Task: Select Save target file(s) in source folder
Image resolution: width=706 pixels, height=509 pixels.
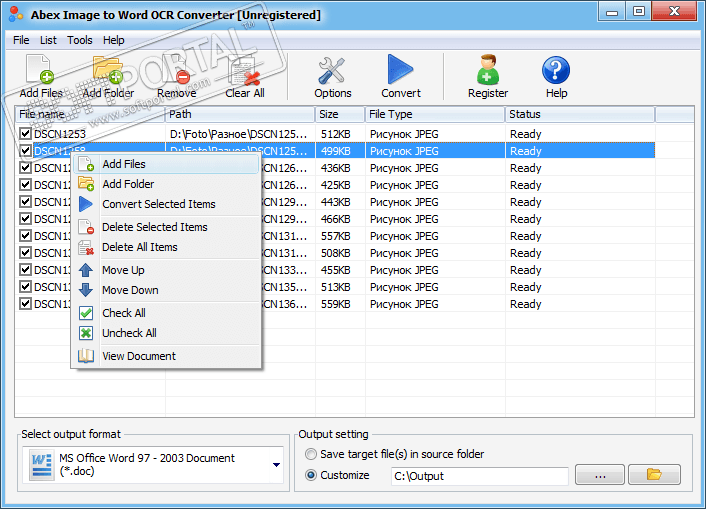Action: pos(311,454)
